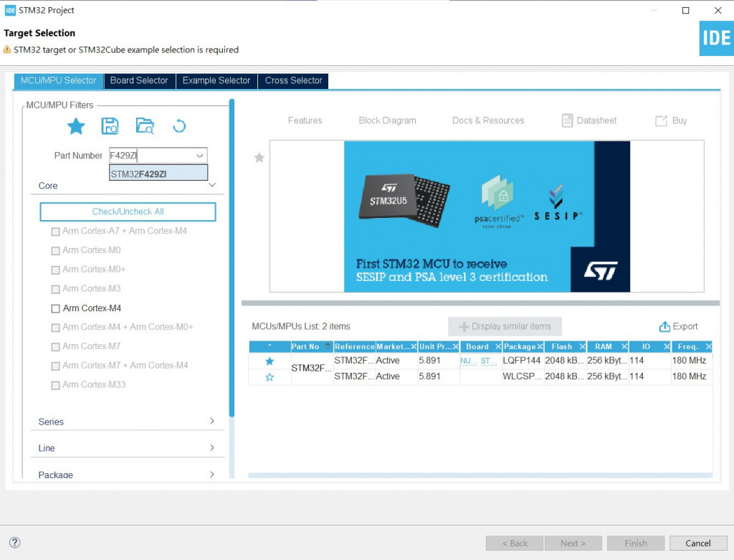Sort by Part No arrow indicator
The height and width of the screenshot is (560, 734).
coord(328,346)
